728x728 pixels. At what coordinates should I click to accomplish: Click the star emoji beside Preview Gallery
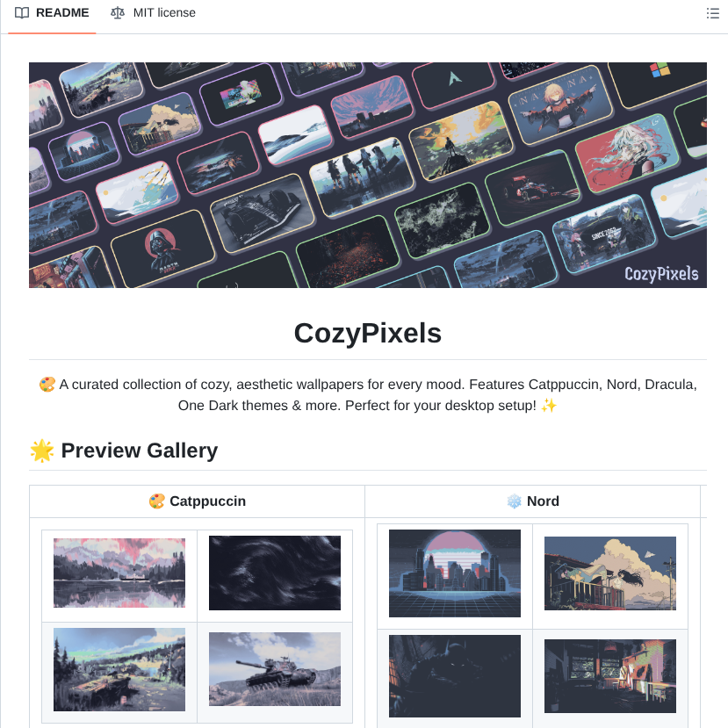(x=42, y=450)
